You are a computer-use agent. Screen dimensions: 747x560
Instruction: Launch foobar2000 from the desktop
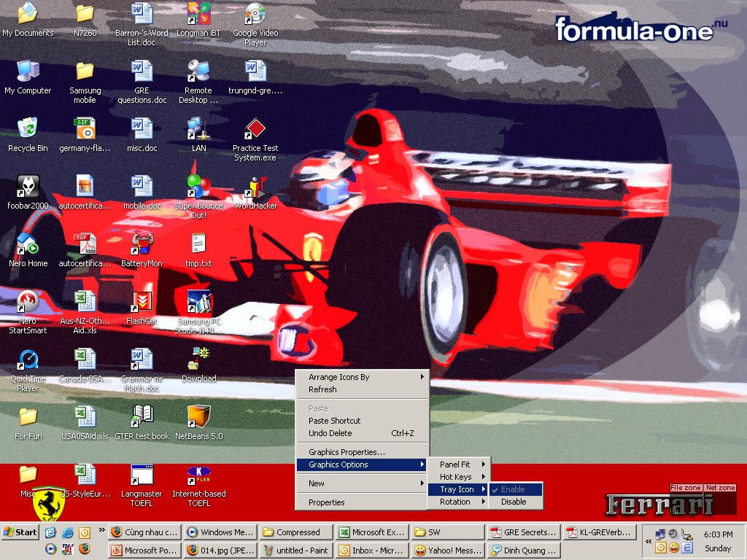[x=27, y=190]
